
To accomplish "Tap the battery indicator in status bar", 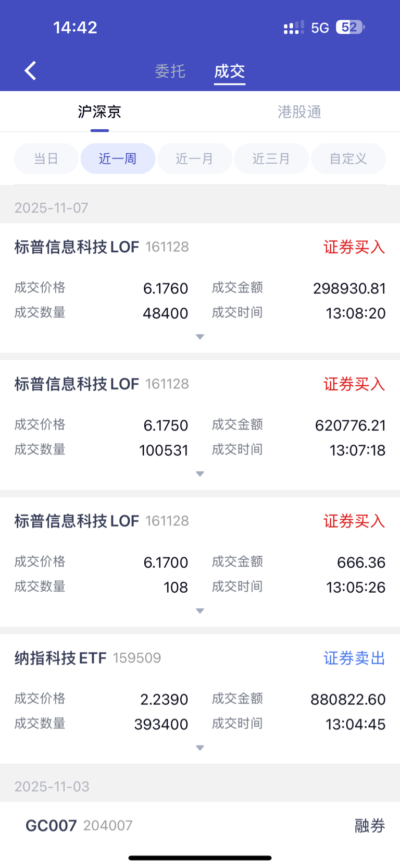I will coord(350,27).
